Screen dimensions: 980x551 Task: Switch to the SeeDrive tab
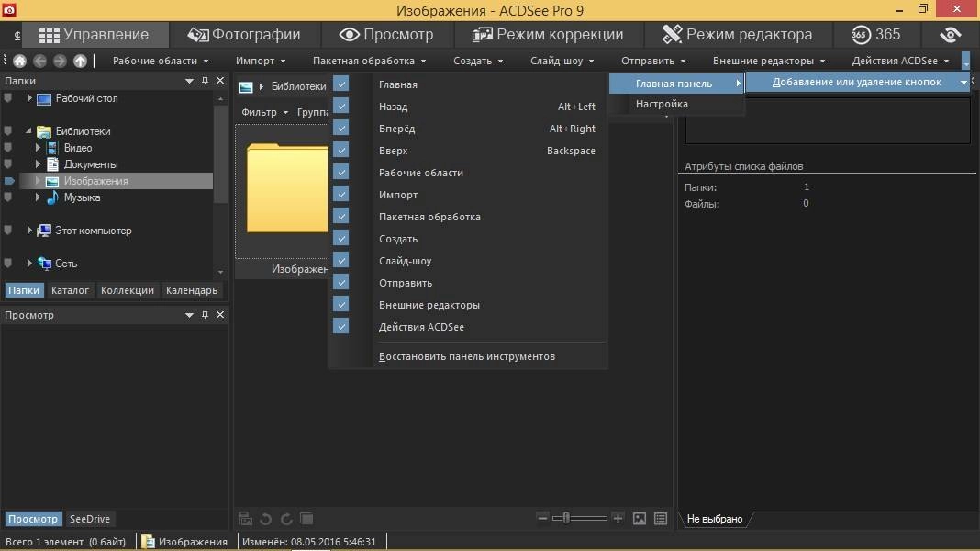[x=90, y=519]
